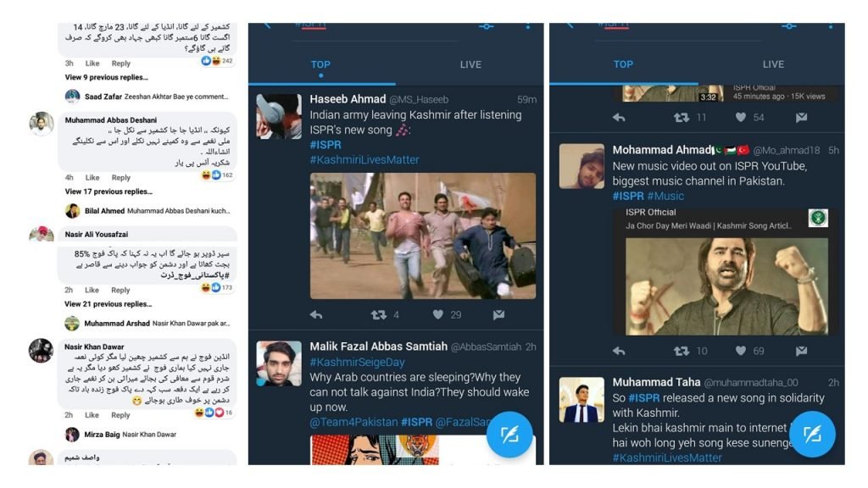This screenshot has height=488, width=868.
Task: Open the ISPR Official video thumbnail
Action: (x=726, y=286)
